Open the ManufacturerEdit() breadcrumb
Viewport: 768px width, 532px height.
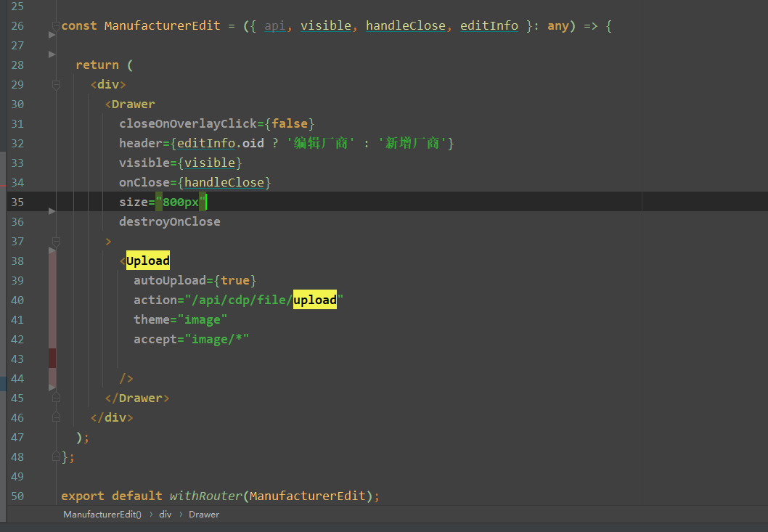[x=102, y=515]
